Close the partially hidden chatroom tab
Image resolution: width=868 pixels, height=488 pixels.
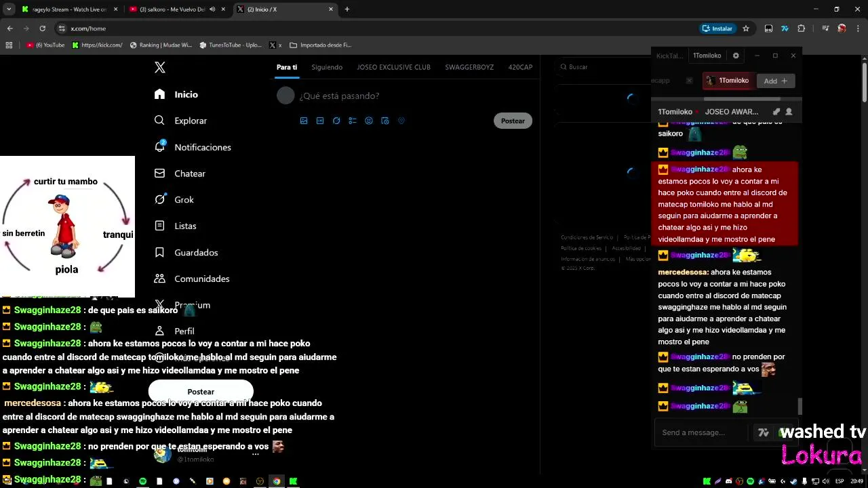coord(689,81)
